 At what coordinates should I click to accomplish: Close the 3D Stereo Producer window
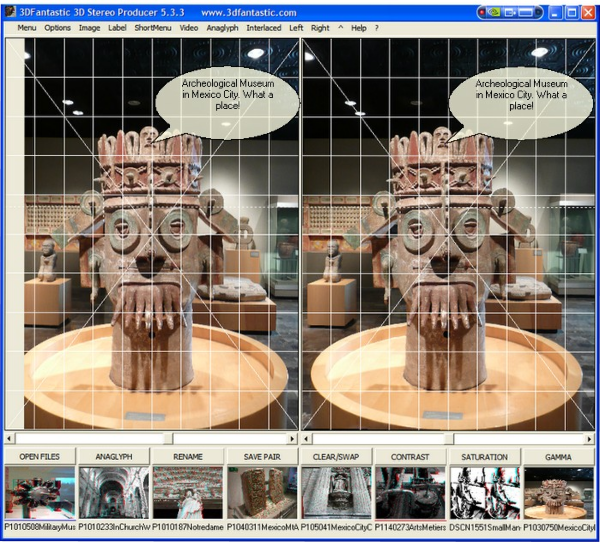(x=588, y=13)
